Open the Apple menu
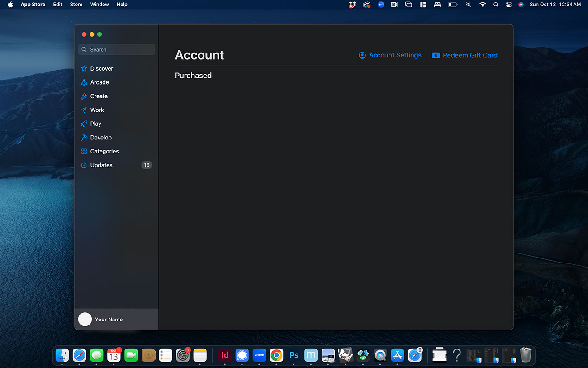This screenshot has width=588, height=368. coord(10,5)
